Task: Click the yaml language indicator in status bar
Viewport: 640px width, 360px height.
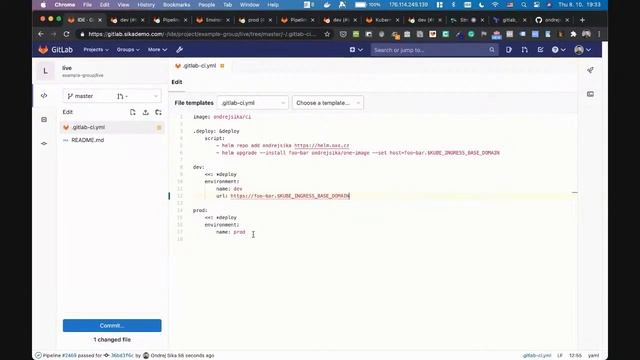Action: tap(593, 356)
